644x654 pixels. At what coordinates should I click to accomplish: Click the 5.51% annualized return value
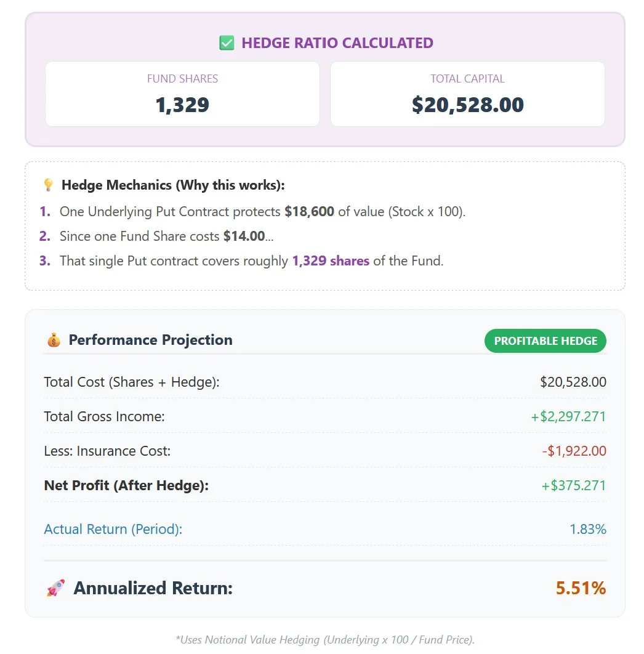click(580, 587)
